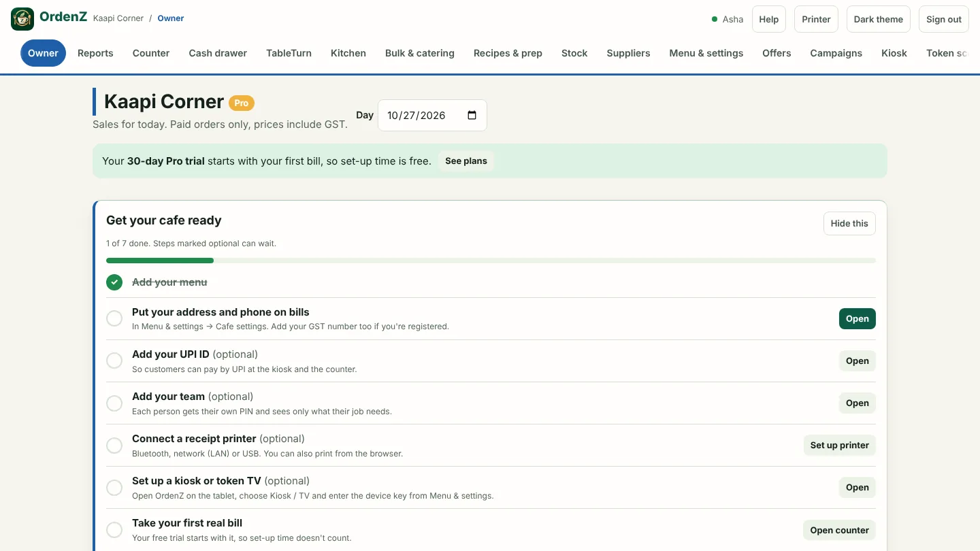Click the green check on Add your menu
980x551 pixels.
[x=114, y=282]
